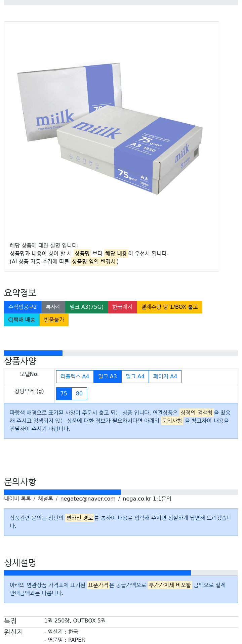Choose model option 페이지 A4
The width and height of the screenshot is (242, 644).
point(165,377)
